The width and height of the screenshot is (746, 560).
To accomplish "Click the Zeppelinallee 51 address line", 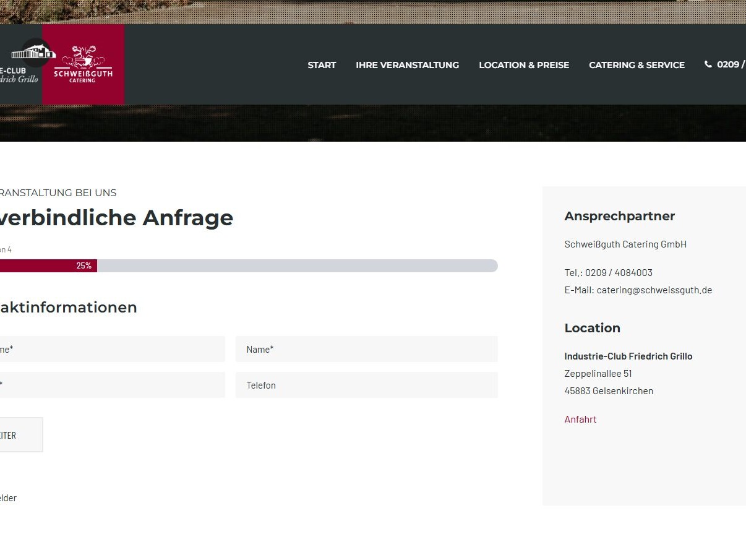I will tap(598, 373).
